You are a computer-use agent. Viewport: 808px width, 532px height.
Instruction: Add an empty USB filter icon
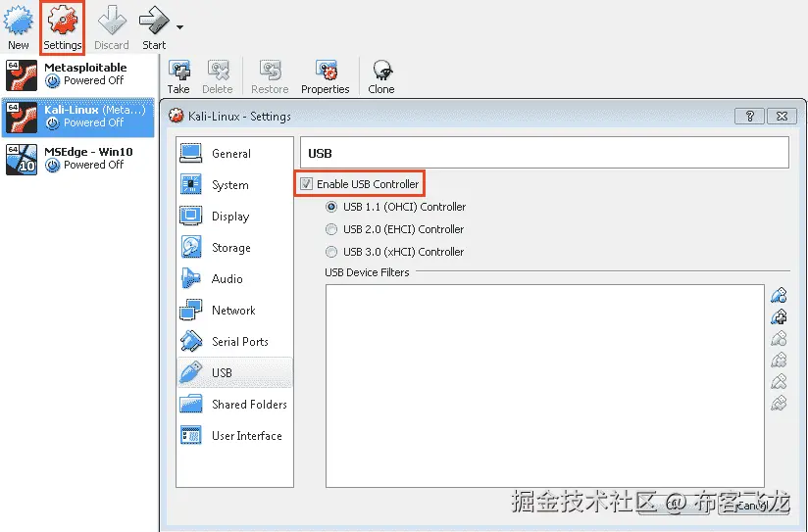click(779, 295)
